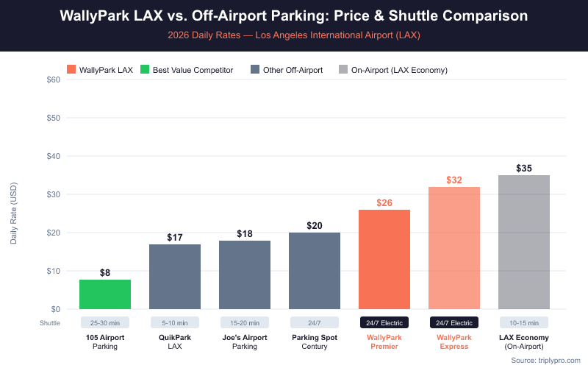The width and height of the screenshot is (588, 368).
Task: Select the green 105 Airport Parking bar
Action: pos(105,294)
